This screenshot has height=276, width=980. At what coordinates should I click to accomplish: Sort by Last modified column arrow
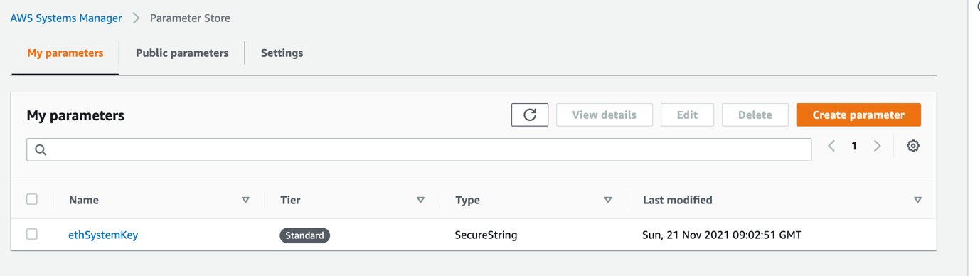[917, 201]
